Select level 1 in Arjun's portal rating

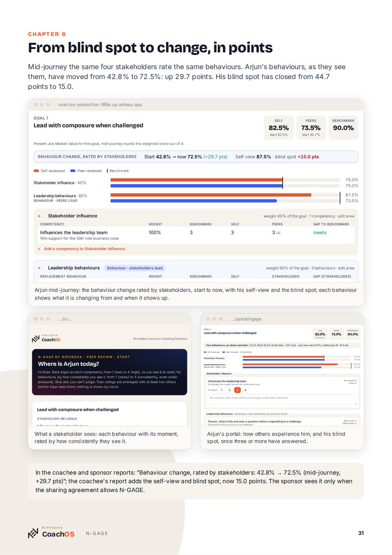pyautogui.click(x=222, y=390)
